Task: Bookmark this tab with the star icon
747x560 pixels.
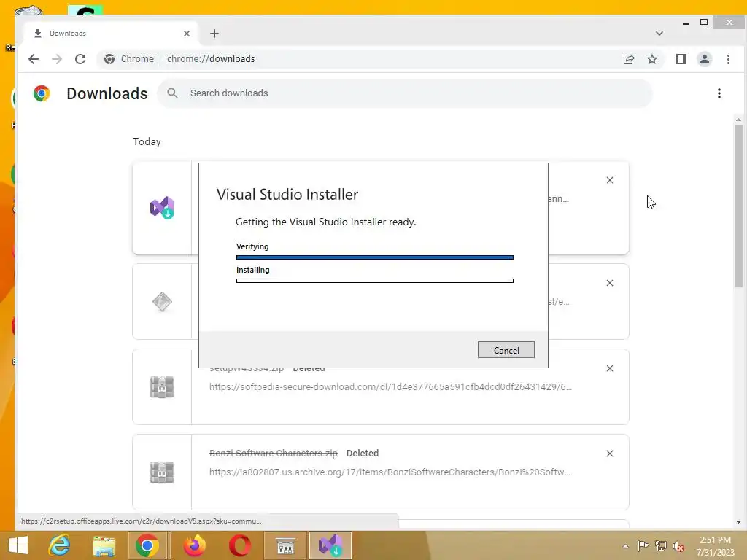Action: (652, 59)
